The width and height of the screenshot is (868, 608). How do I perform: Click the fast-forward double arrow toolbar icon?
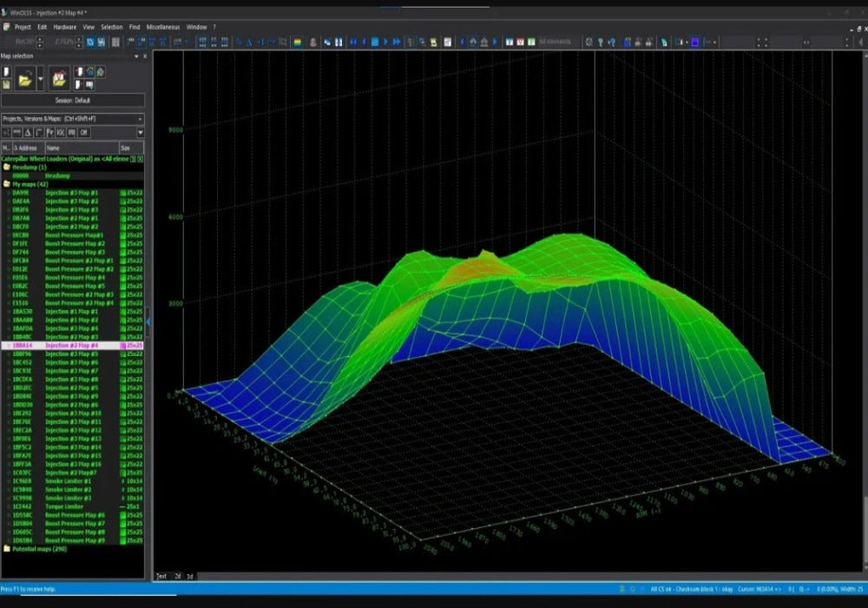click(397, 41)
